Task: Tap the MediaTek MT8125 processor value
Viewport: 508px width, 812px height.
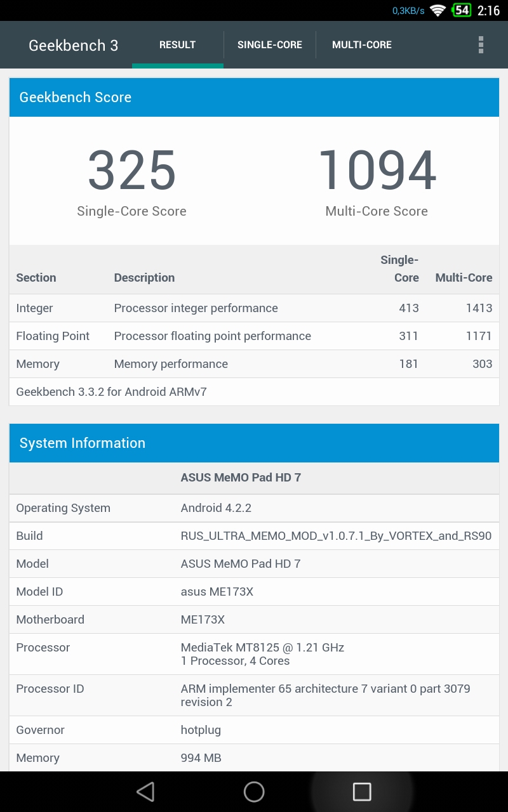Action: point(262,654)
